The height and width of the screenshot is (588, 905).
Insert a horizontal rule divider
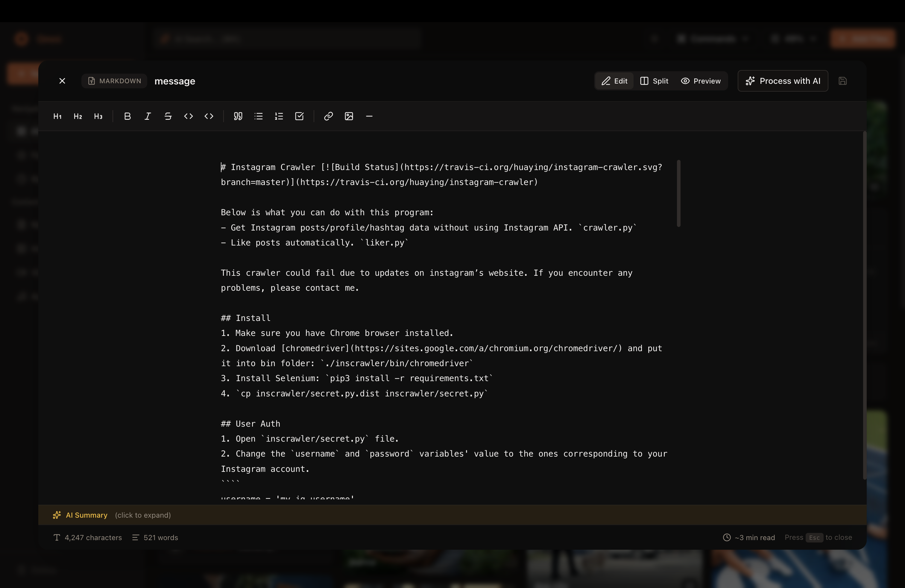pos(369,116)
